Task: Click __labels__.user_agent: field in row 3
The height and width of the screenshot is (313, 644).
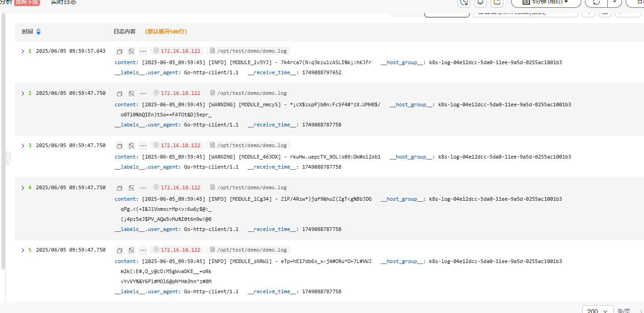Action: (148, 167)
